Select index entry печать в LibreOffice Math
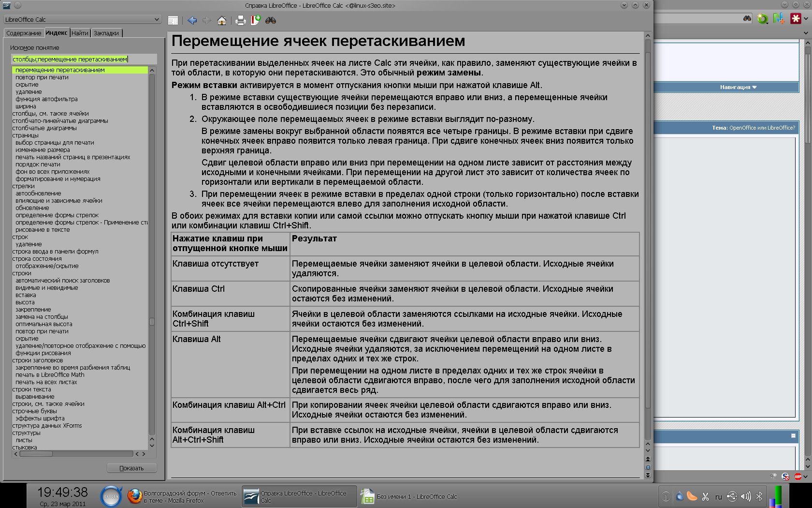812x508 pixels. [x=50, y=374]
